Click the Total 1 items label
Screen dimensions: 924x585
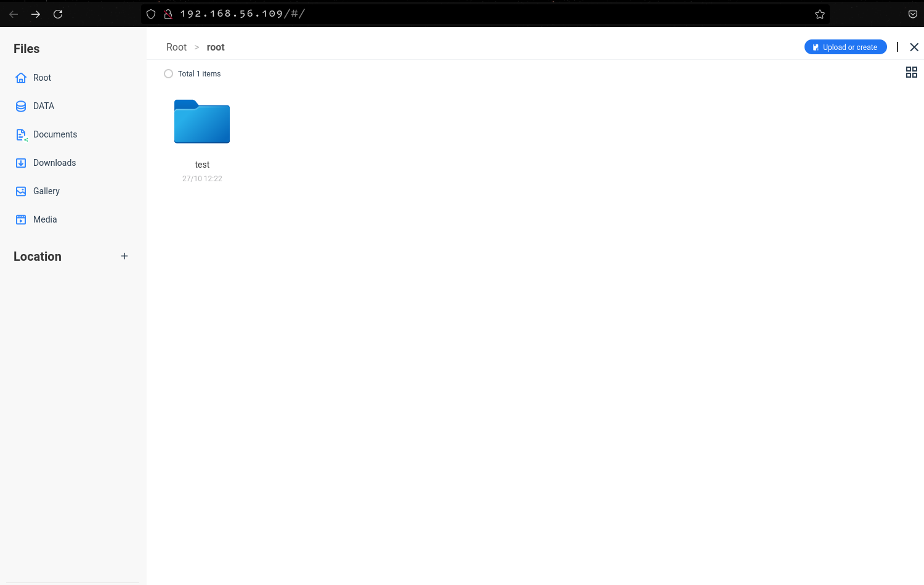[x=199, y=73]
